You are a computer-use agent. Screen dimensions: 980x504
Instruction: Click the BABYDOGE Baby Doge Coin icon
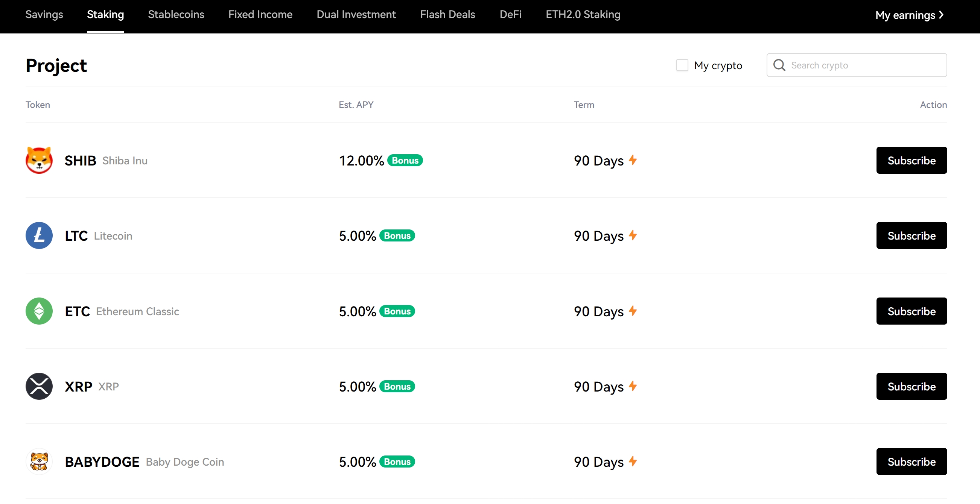(x=39, y=461)
